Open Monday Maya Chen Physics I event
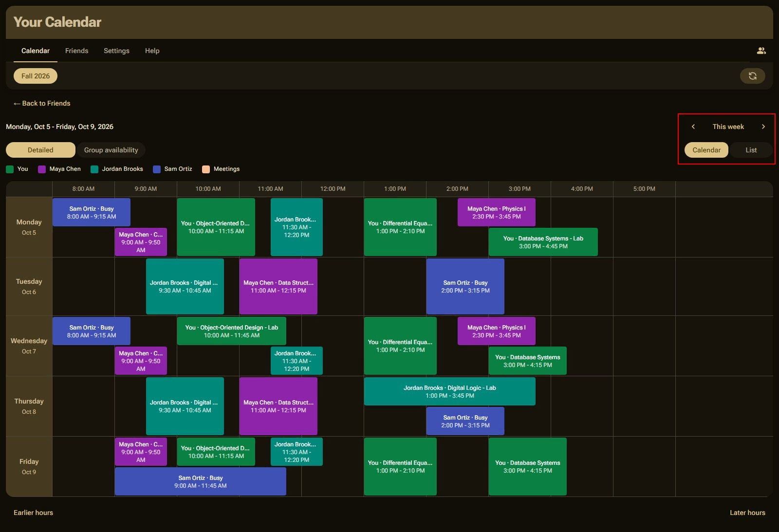This screenshot has width=779, height=532. coord(496,212)
